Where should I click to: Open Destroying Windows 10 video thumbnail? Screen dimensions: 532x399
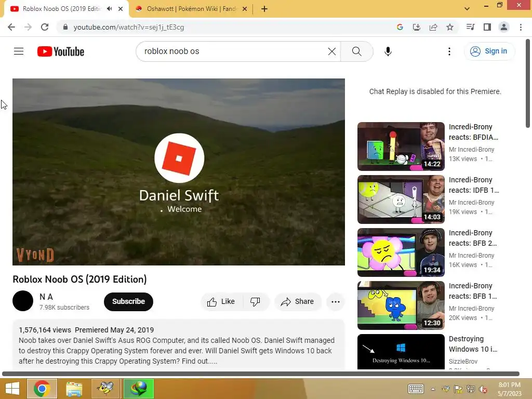click(x=401, y=352)
